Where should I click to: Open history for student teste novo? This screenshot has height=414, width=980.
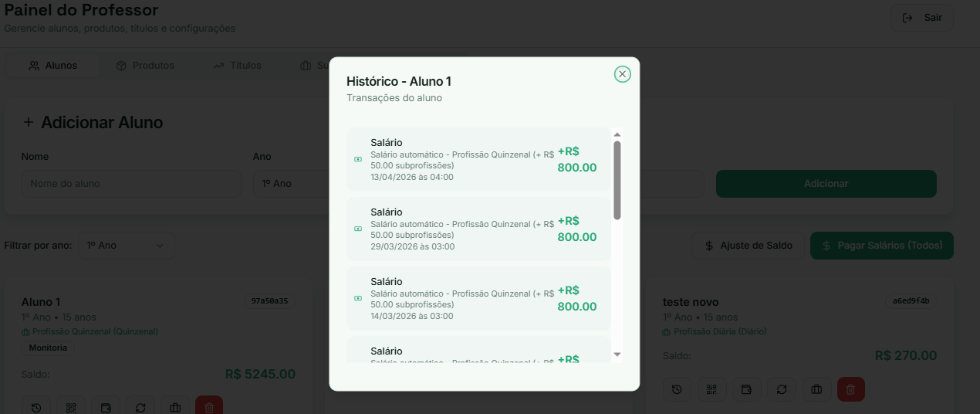point(677,389)
